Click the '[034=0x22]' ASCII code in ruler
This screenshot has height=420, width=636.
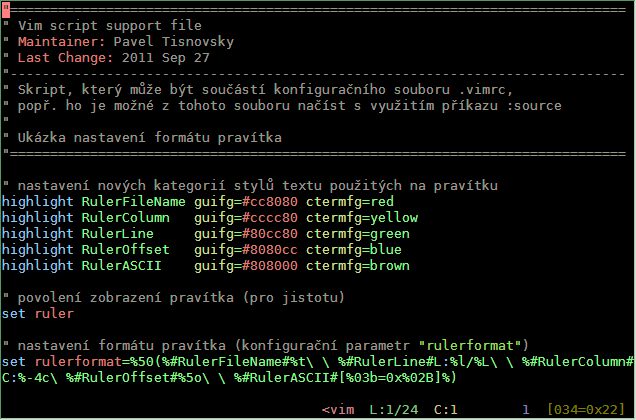click(x=586, y=409)
